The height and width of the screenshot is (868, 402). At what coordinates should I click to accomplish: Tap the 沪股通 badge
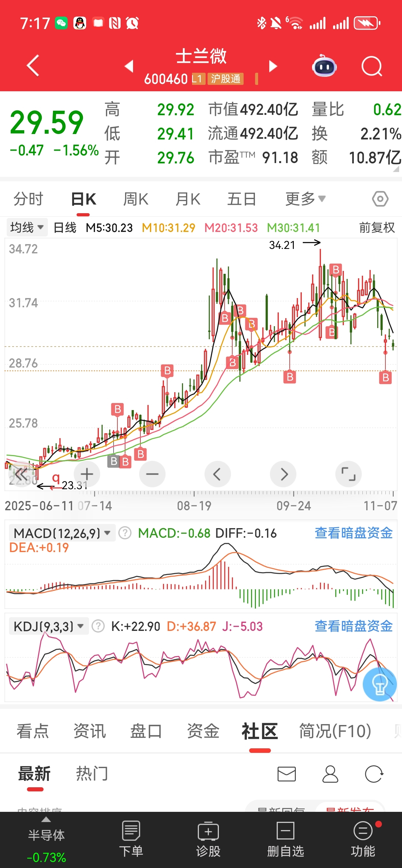pos(226,79)
